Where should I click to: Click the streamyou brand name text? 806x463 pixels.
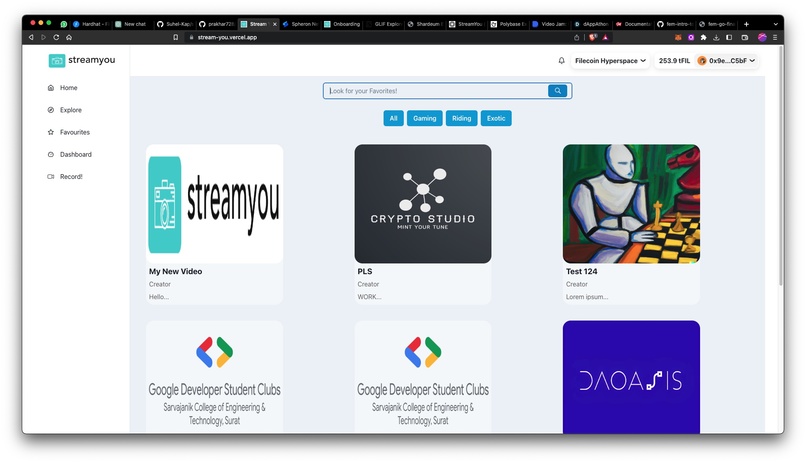pyautogui.click(x=91, y=60)
